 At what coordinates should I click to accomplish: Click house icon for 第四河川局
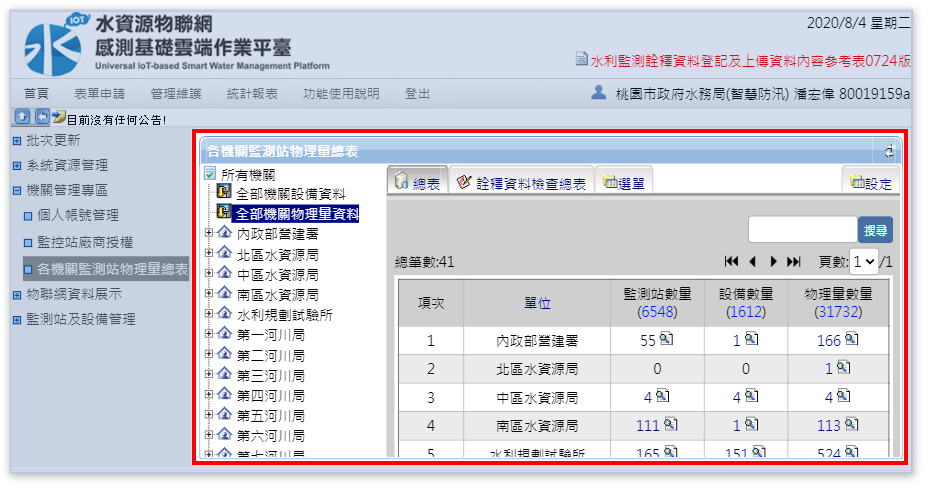click(224, 393)
